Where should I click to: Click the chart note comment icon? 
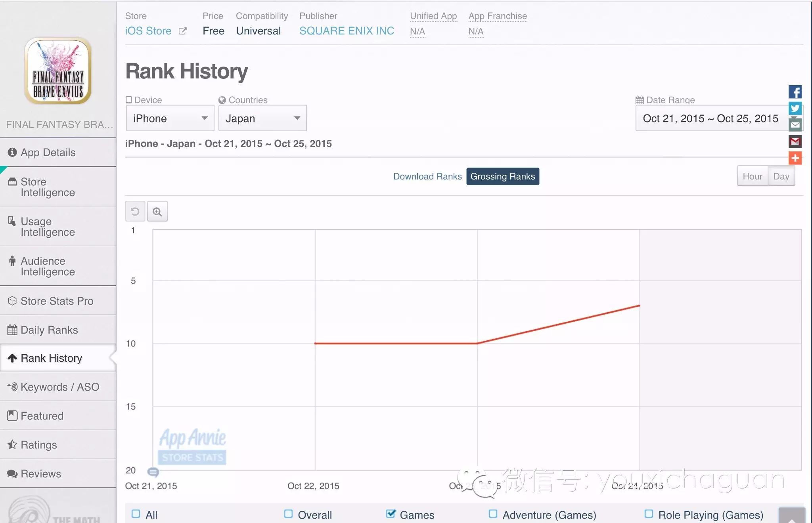click(153, 472)
